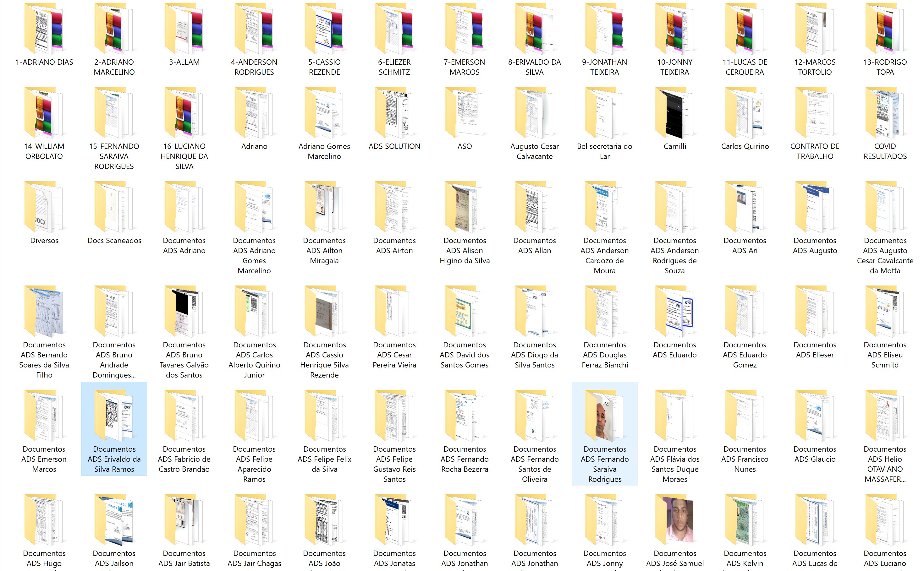This screenshot has height=571, width=924.
Task: Select the 6-ELIEZER SCHMITZ folder icon
Action: coord(394,28)
